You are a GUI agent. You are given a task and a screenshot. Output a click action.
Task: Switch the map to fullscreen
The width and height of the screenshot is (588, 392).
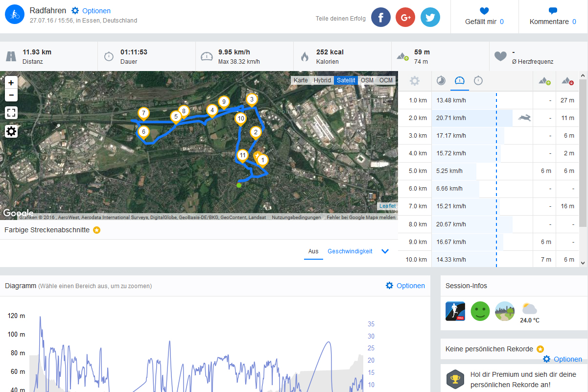[11, 113]
